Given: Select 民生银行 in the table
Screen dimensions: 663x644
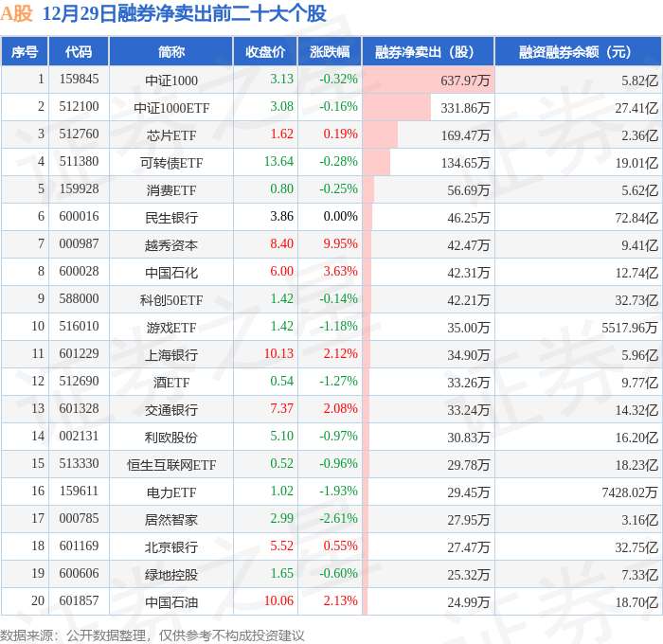Looking at the screenshot, I should (171, 218).
